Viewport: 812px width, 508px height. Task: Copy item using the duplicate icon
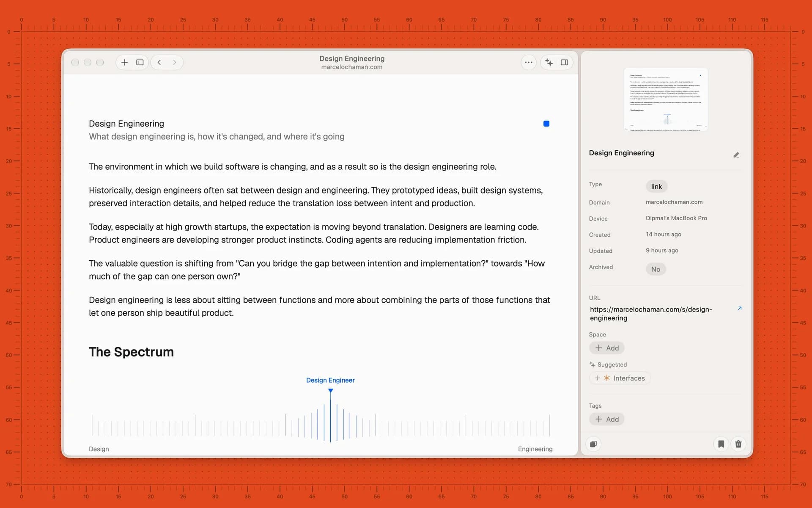pos(593,444)
